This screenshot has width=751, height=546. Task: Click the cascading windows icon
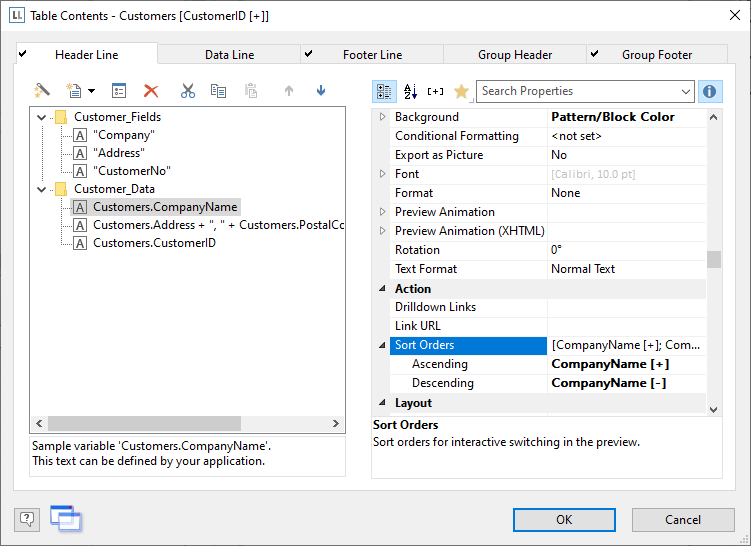[x=66, y=518]
